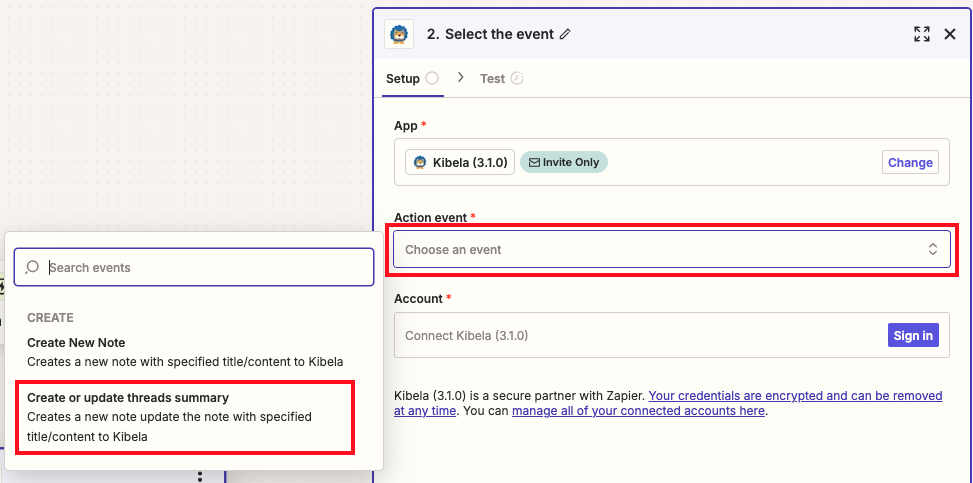This screenshot has width=973, height=483.
Task: Open the Setup tab
Action: tap(413, 79)
